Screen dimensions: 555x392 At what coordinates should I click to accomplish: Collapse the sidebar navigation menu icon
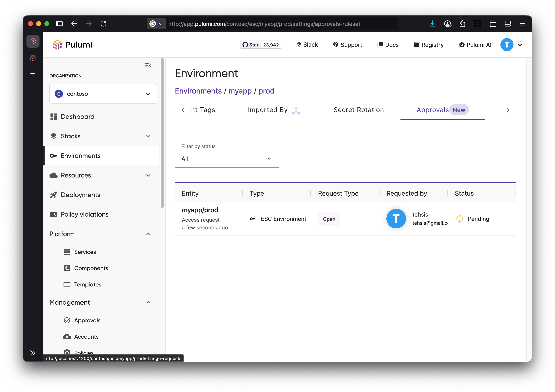click(x=148, y=65)
